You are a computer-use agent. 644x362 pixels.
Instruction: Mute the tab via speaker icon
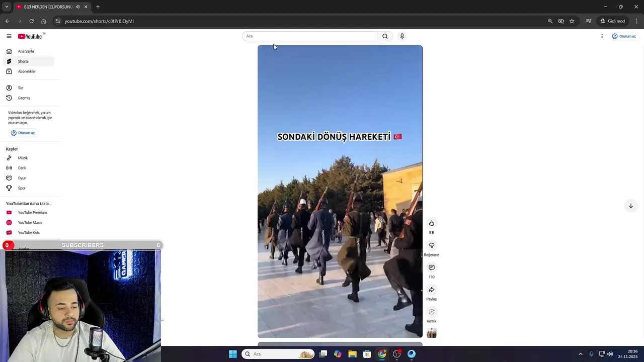coord(78,7)
